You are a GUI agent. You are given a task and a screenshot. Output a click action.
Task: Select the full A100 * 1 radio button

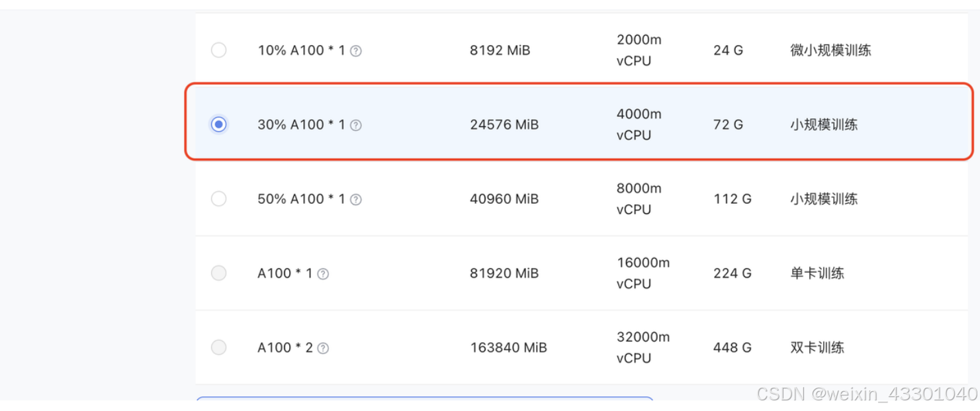click(219, 273)
